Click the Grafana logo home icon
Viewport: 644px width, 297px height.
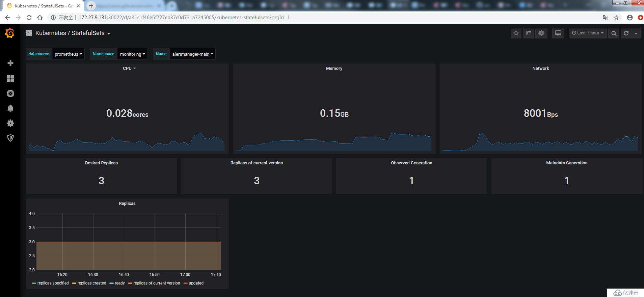(x=10, y=33)
